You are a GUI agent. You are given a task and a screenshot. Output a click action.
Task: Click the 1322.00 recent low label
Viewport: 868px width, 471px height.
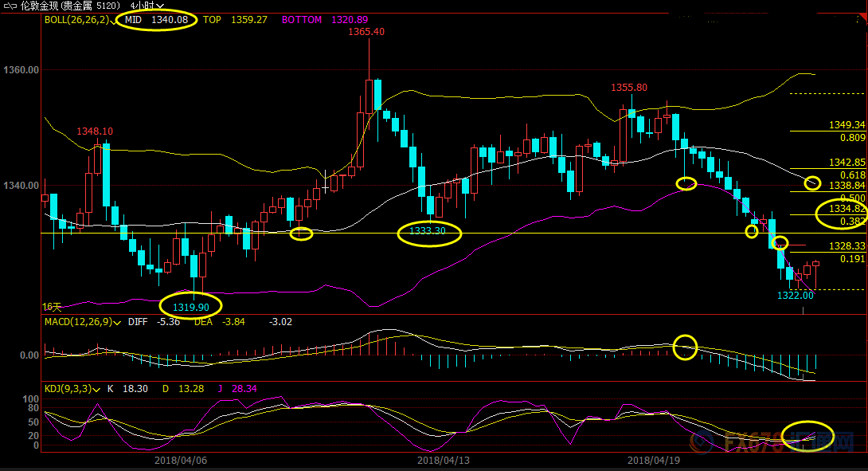(x=795, y=295)
